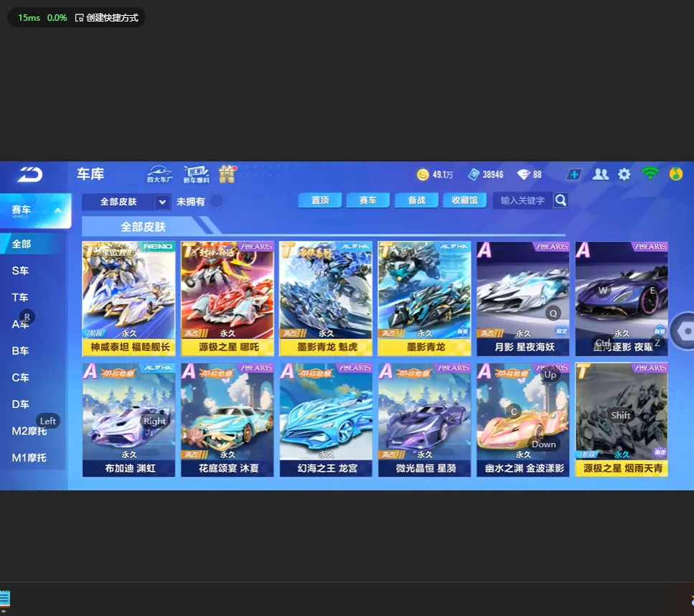Image resolution: width=694 pixels, height=616 pixels.
Task: Select the 幻海之王 龙宫 car card
Action: (x=327, y=420)
